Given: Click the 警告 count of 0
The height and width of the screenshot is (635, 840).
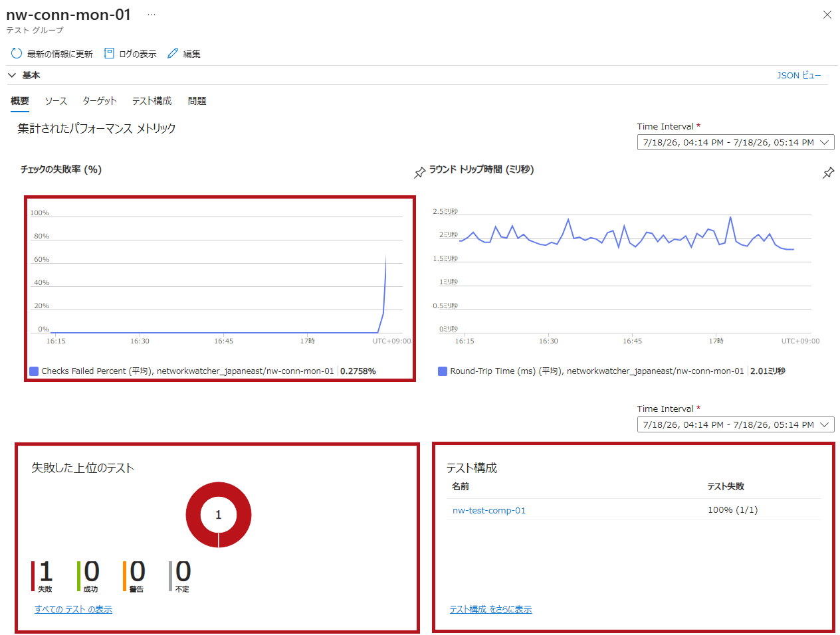Looking at the screenshot, I should pos(138,571).
